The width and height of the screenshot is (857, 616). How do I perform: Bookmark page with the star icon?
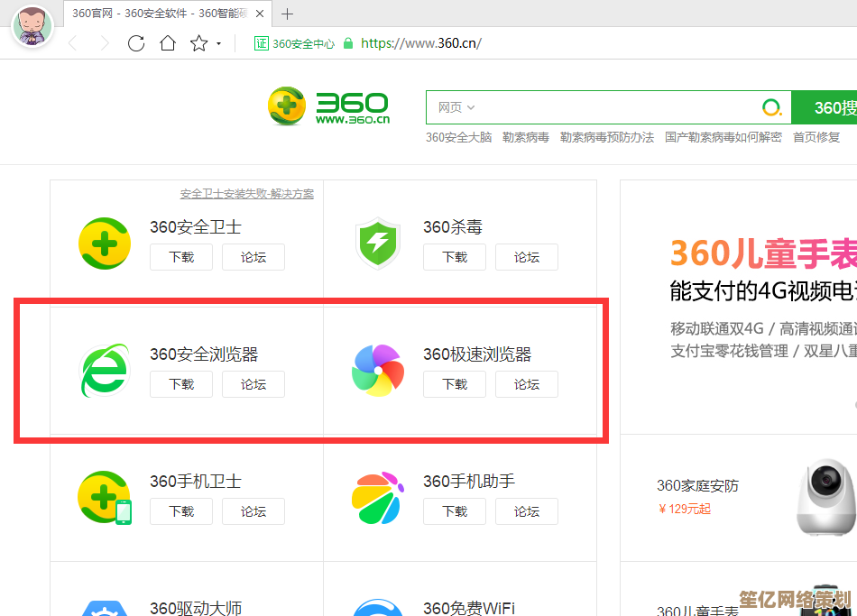coord(198,43)
